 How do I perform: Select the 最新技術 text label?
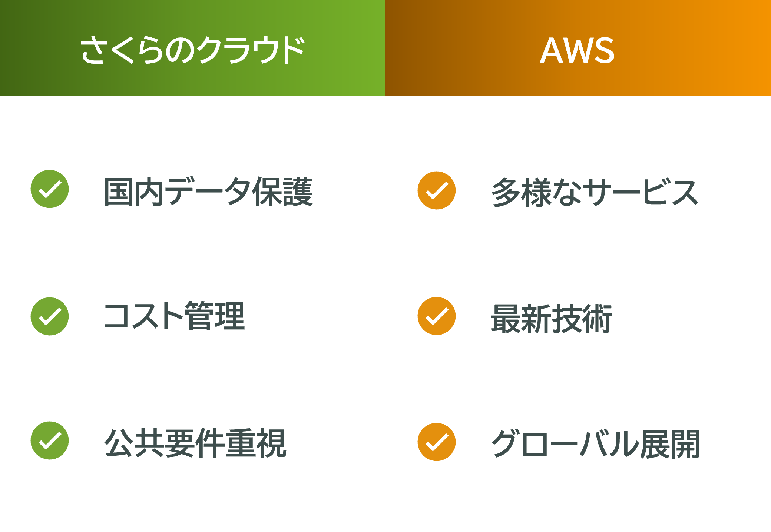point(551,318)
